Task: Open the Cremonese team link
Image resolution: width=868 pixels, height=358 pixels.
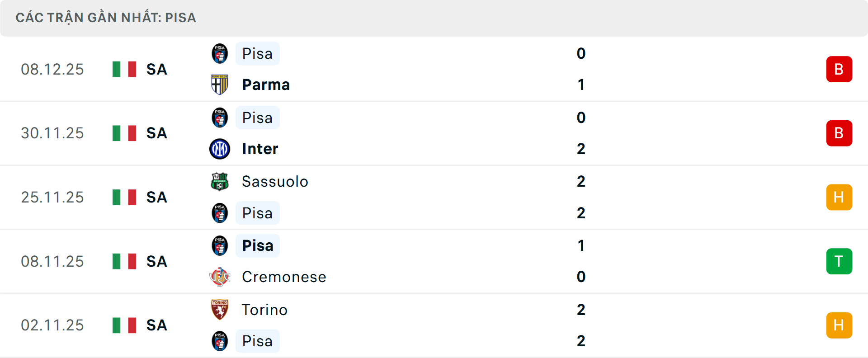Action: pos(284,277)
